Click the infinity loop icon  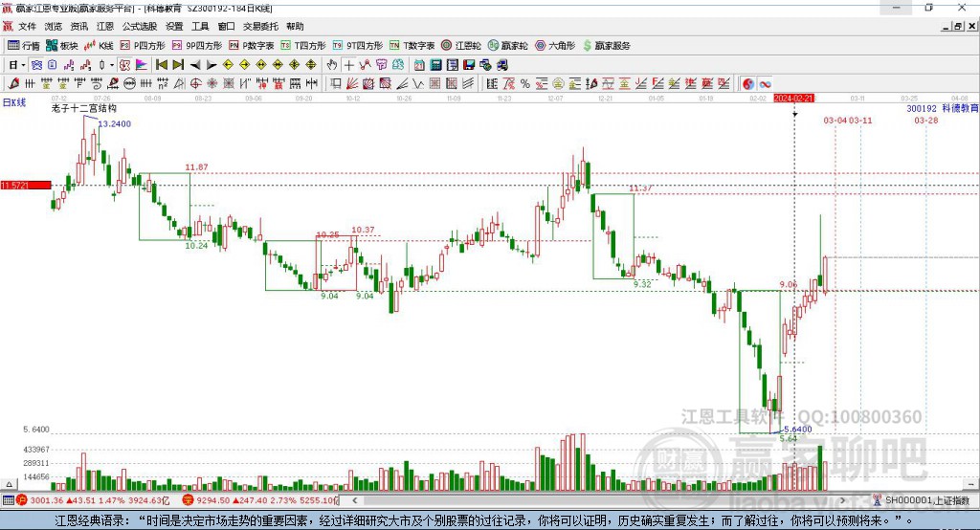765,84
